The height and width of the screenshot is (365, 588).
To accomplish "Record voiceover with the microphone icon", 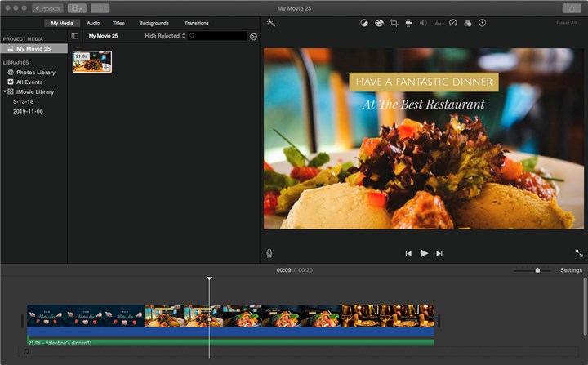I will point(269,253).
